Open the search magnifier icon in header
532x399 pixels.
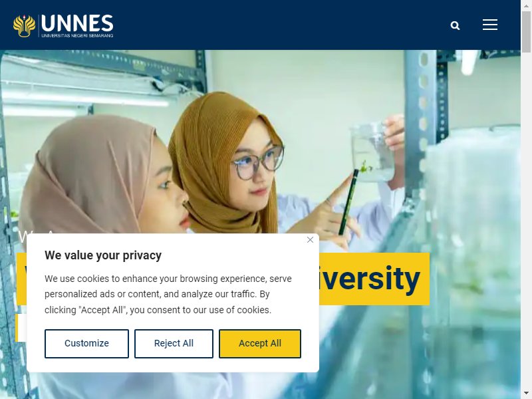point(455,25)
